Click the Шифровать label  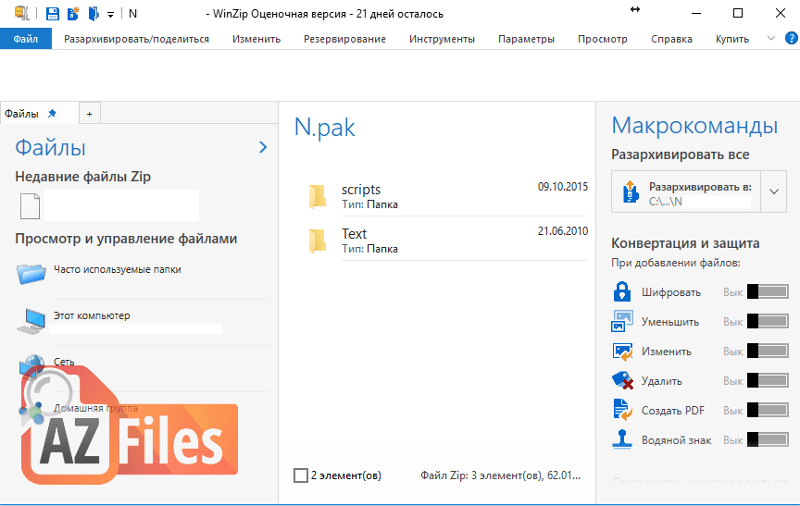[x=671, y=292]
